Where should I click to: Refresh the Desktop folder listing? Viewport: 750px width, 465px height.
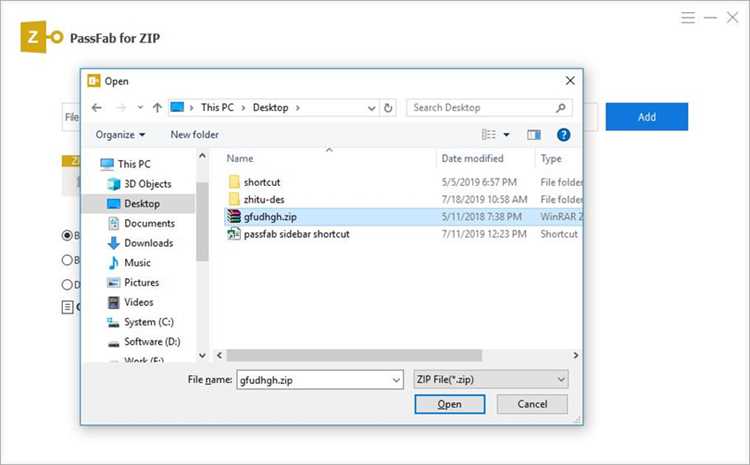388,108
